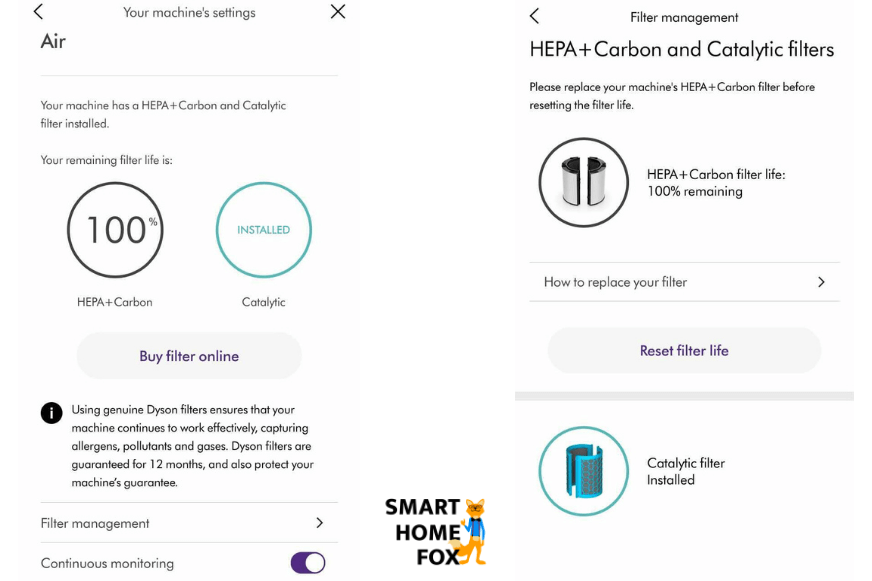Click the HEPA+Carbon filter thumbnail image

(583, 182)
